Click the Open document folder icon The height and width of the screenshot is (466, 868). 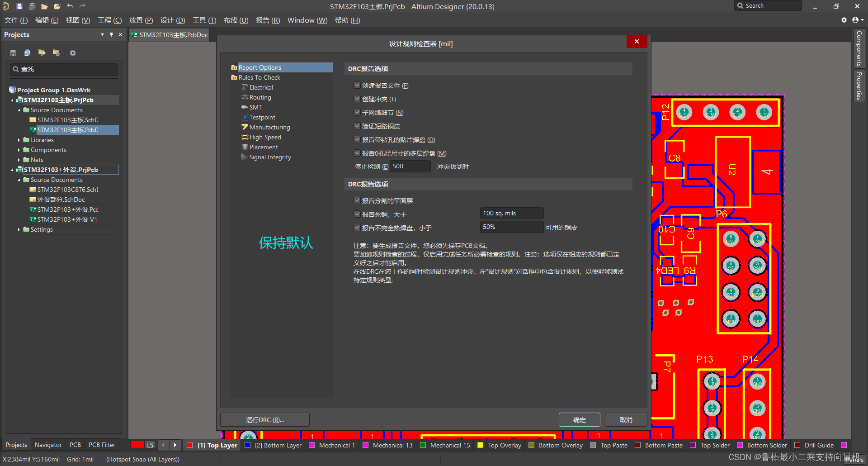pyautogui.click(x=44, y=6)
